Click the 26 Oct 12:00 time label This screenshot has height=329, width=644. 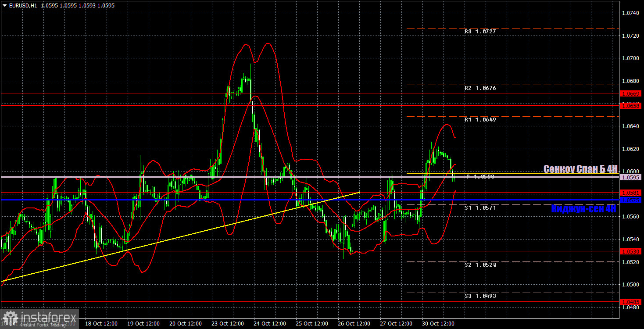(x=354, y=324)
